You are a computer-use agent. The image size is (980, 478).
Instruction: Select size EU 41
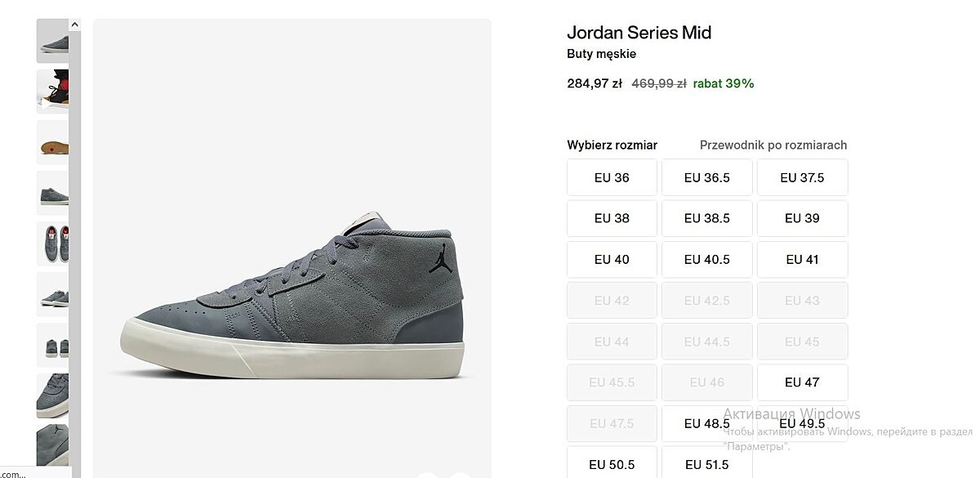point(802,259)
